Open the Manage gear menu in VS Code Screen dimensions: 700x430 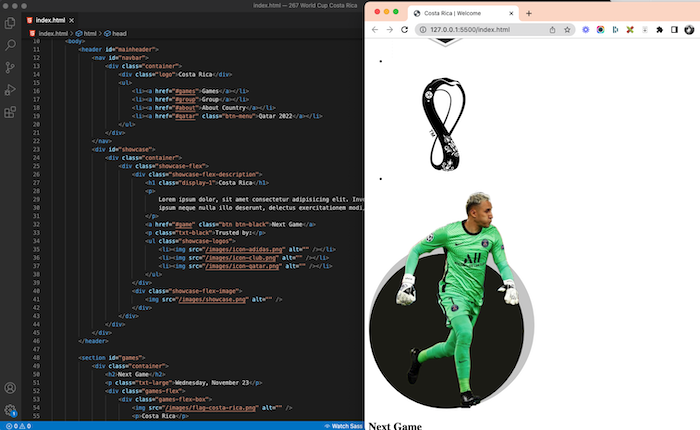pyautogui.click(x=10, y=410)
